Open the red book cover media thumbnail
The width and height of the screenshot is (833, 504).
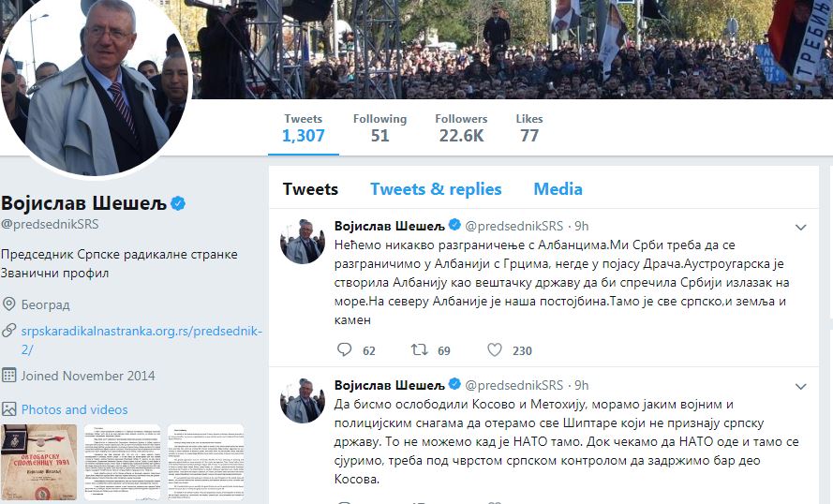pyautogui.click(x=38, y=462)
